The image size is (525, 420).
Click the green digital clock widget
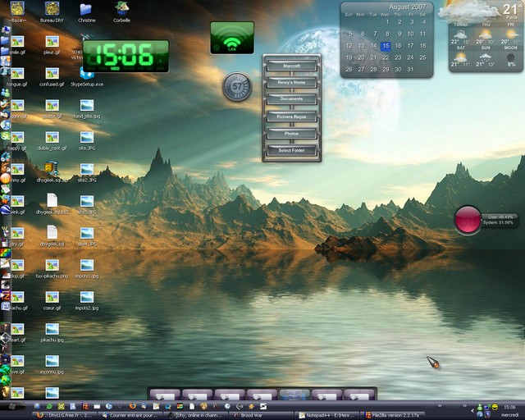click(126, 57)
